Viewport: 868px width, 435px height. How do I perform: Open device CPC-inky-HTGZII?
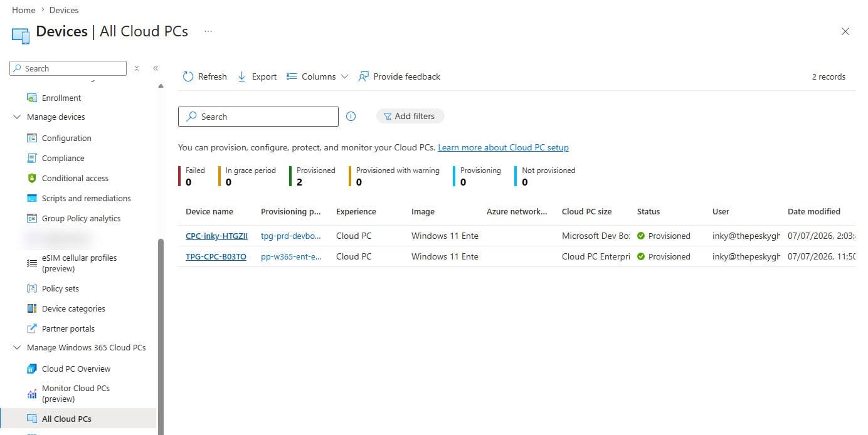tap(216, 236)
